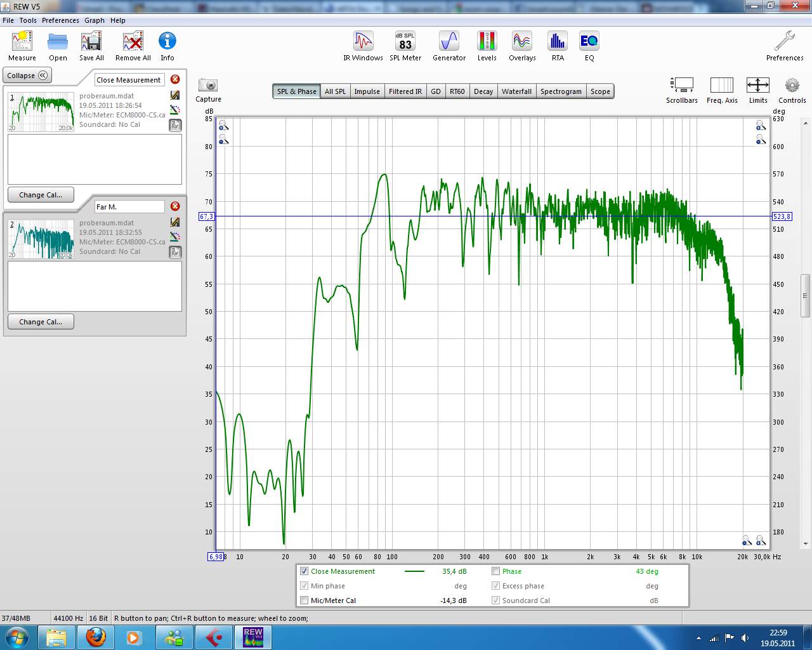Open the Graph menu
Screen dimensions: 812x650
click(x=95, y=20)
